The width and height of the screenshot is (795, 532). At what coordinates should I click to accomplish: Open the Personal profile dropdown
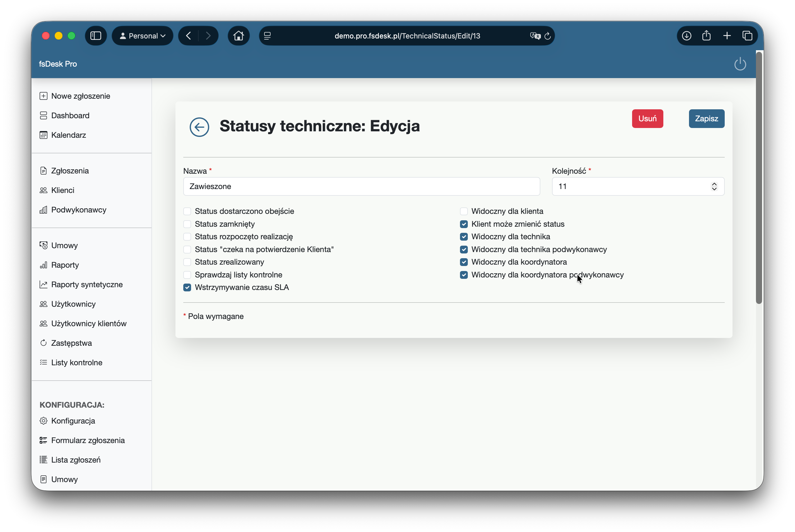tap(143, 36)
